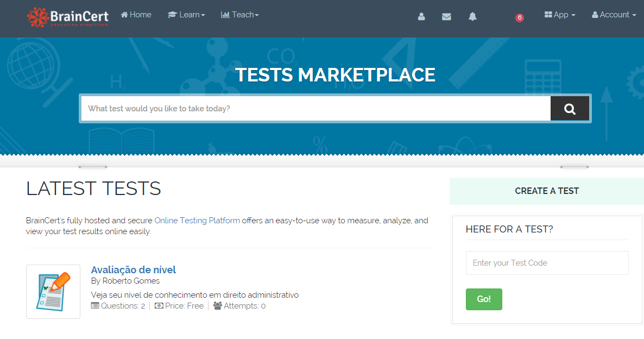Open the Avaliação de nível test title
This screenshot has height=339, width=644.
[x=134, y=270]
